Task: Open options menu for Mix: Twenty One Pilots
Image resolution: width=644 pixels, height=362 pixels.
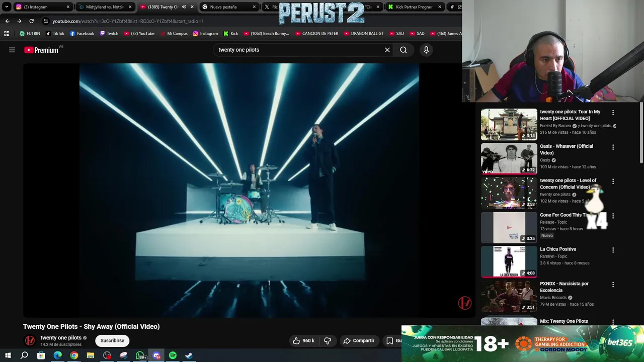Action: click(x=613, y=322)
